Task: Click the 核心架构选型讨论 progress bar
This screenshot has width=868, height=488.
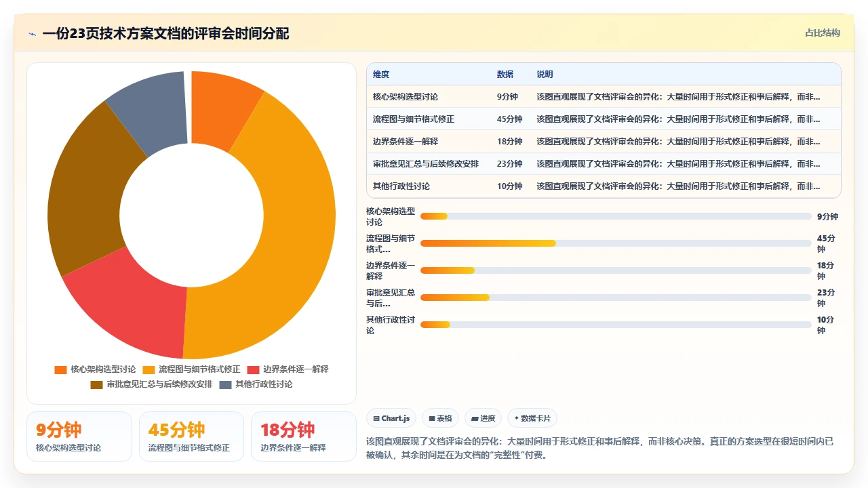Action: click(616, 216)
